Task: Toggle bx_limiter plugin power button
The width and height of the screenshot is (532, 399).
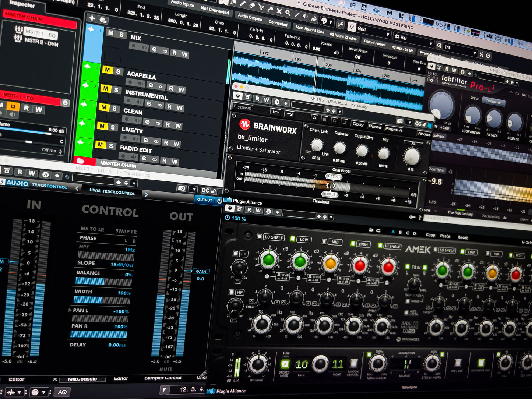Action: coord(238,96)
